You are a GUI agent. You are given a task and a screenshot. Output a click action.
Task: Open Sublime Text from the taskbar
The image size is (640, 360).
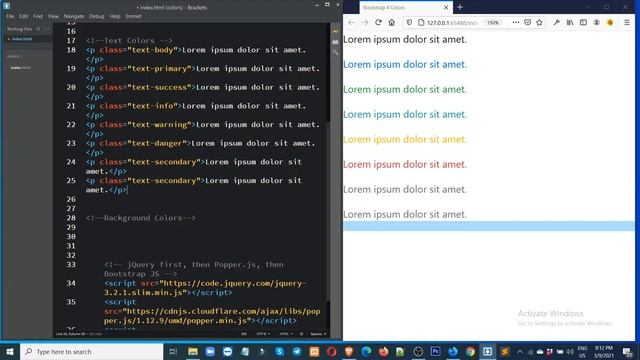(505, 351)
